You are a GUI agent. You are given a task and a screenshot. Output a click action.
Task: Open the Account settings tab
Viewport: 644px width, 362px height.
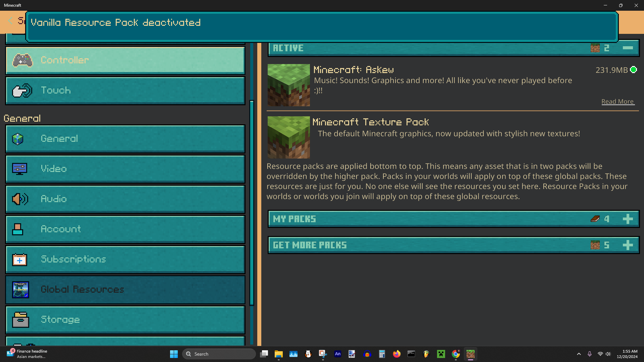(125, 229)
